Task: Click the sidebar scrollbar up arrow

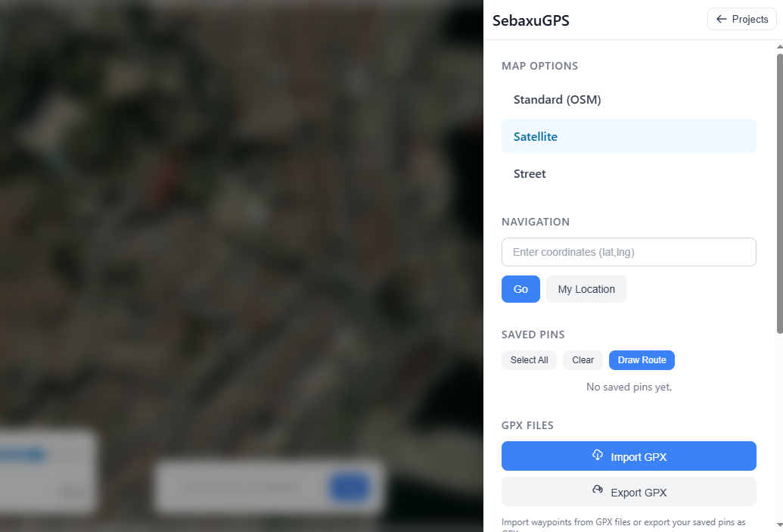Action: tap(779, 46)
